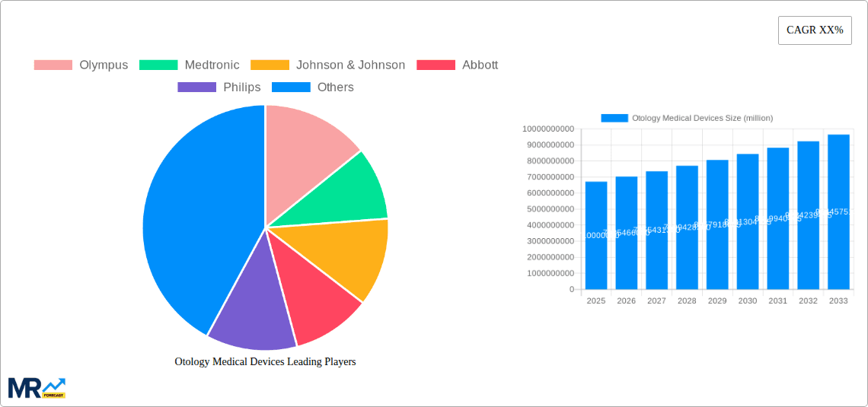Select the 2031 bar in chart
Image resolution: width=868 pixels, height=407 pixels.
pyautogui.click(x=777, y=218)
